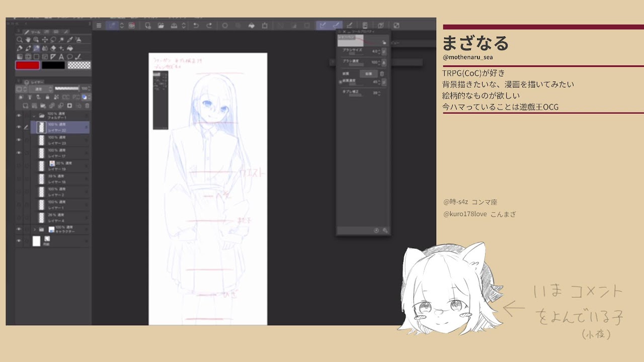Select the Gradient tool

coord(20,57)
